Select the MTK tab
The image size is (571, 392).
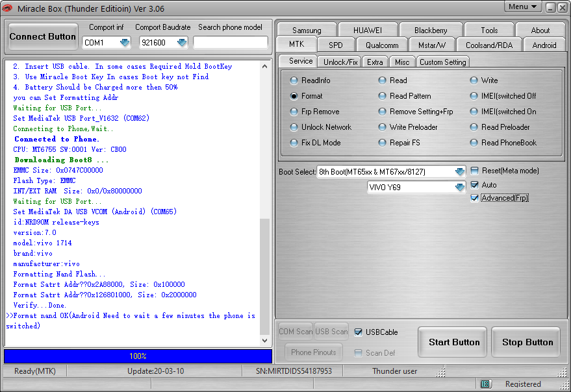click(x=296, y=44)
